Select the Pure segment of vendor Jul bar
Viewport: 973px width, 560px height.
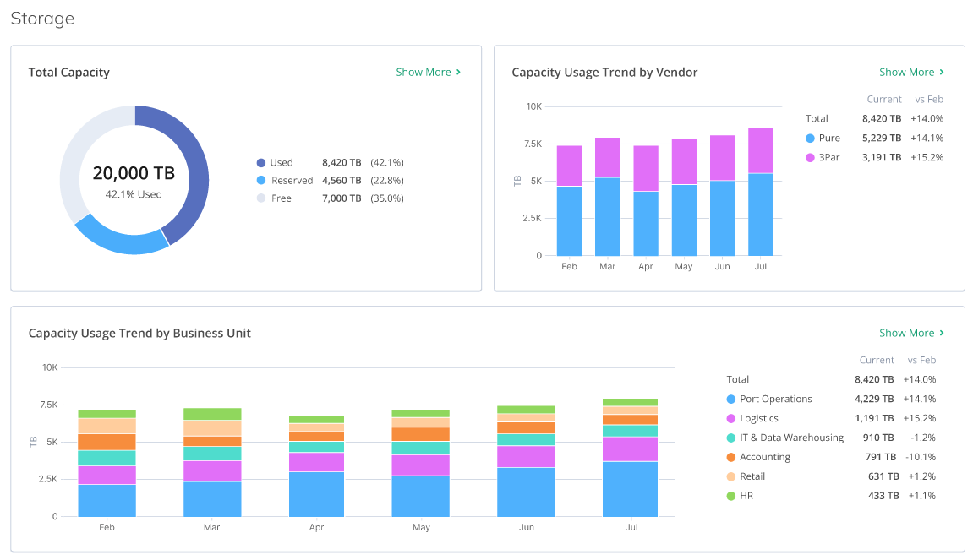pyautogui.click(x=761, y=215)
